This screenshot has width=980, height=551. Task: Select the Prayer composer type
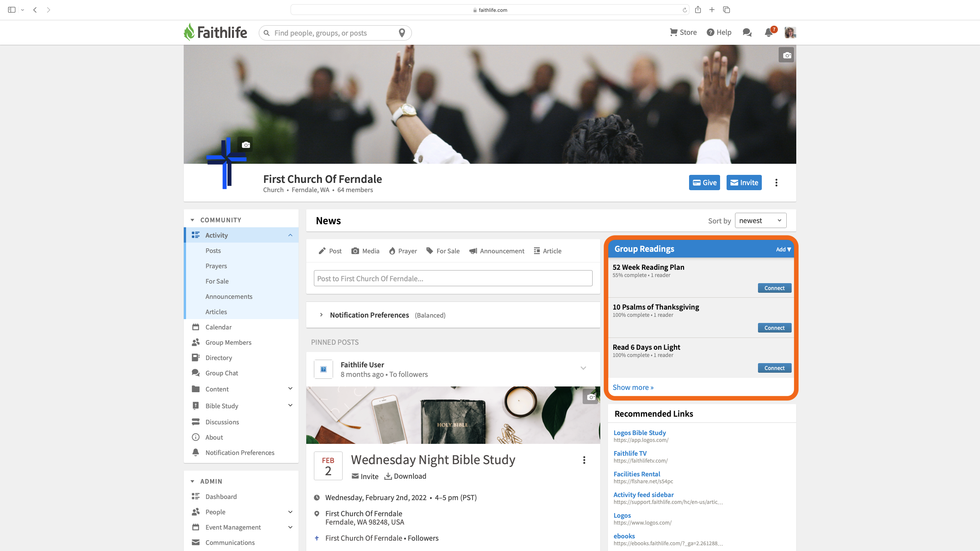tap(403, 251)
